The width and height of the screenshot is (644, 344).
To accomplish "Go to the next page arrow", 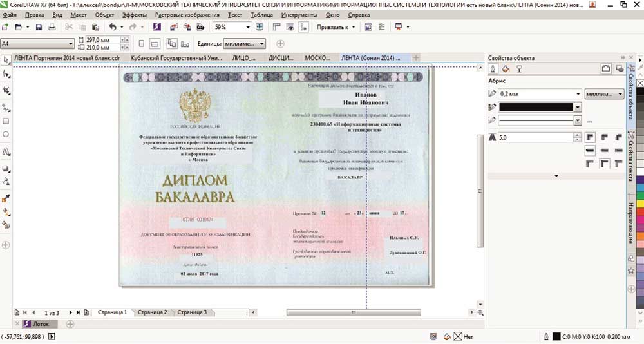I will tap(70, 313).
